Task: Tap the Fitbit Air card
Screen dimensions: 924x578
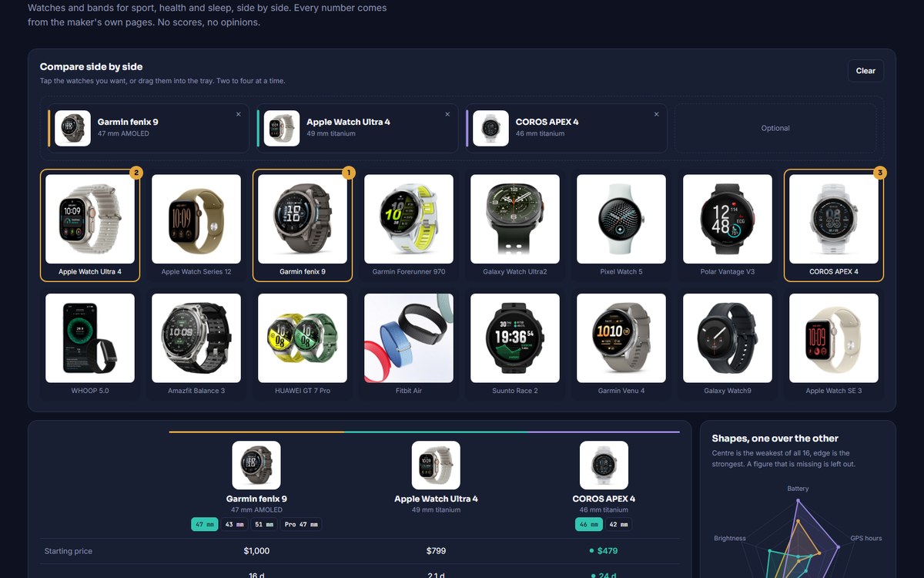Action: pos(409,344)
